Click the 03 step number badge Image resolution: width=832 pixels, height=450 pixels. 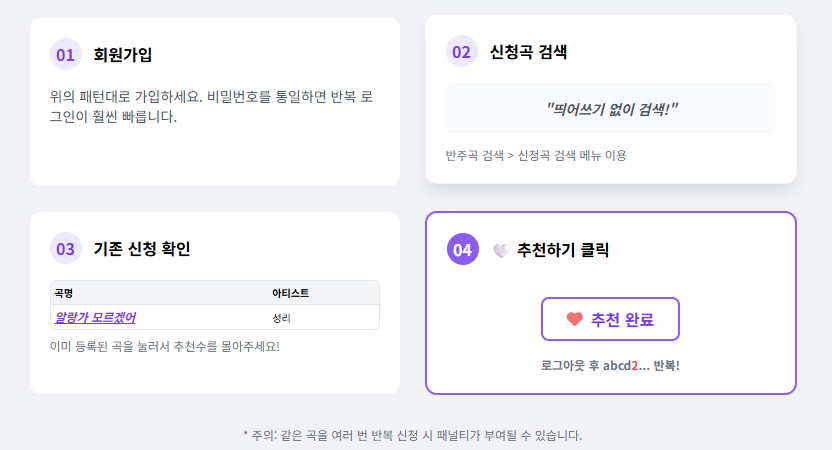[66, 248]
